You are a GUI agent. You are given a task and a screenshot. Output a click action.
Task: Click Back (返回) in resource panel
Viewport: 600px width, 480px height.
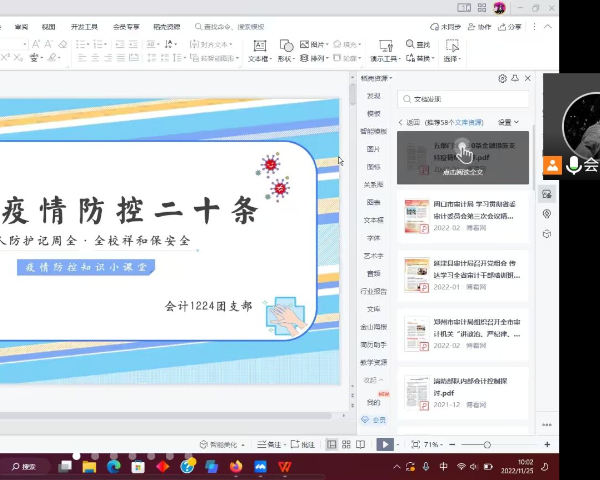coord(409,122)
